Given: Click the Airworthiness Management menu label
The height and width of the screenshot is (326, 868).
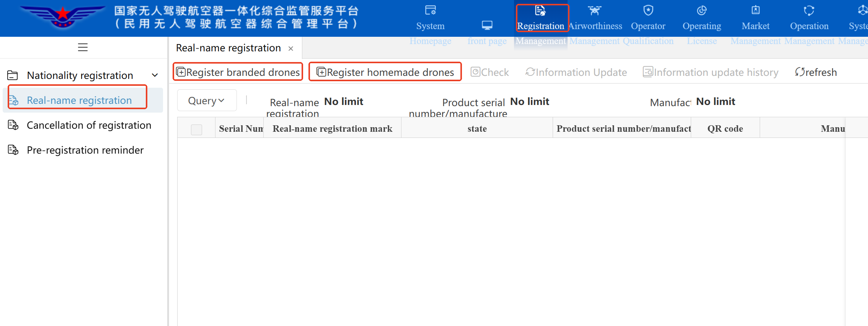Looking at the screenshot, I should point(595,33).
